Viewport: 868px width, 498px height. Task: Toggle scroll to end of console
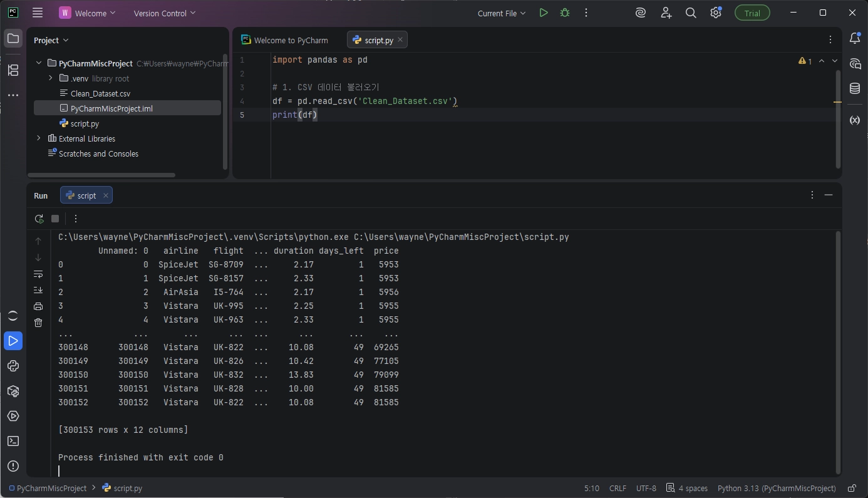[38, 290]
